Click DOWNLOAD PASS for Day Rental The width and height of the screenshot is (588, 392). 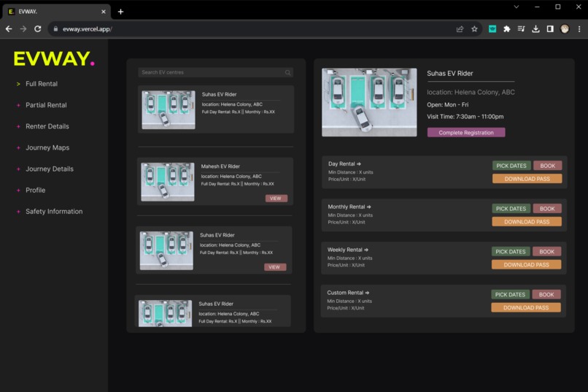[527, 179]
